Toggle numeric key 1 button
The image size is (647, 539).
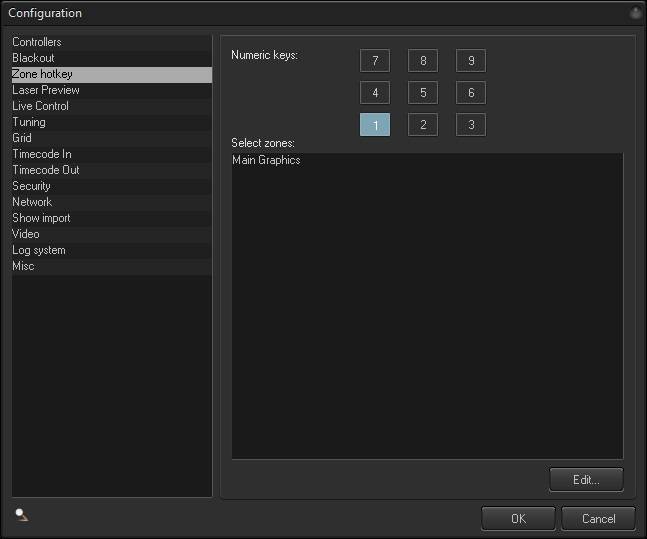coord(375,125)
